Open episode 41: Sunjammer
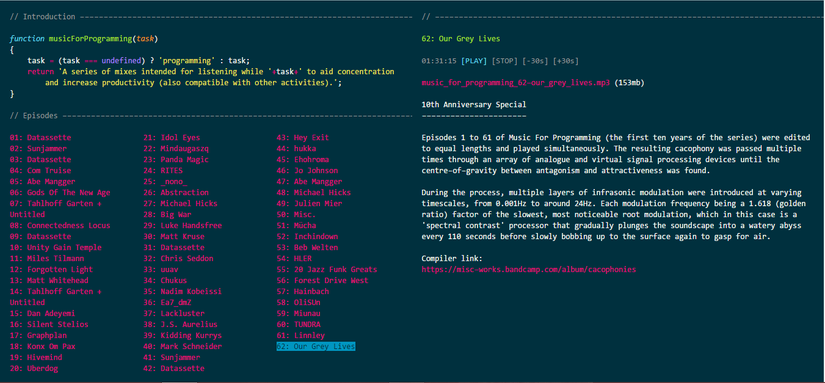The height and width of the screenshot is (383, 825). (172, 357)
